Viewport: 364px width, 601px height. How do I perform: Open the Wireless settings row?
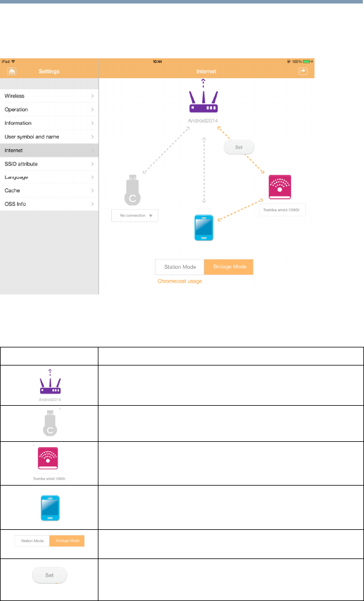click(50, 96)
